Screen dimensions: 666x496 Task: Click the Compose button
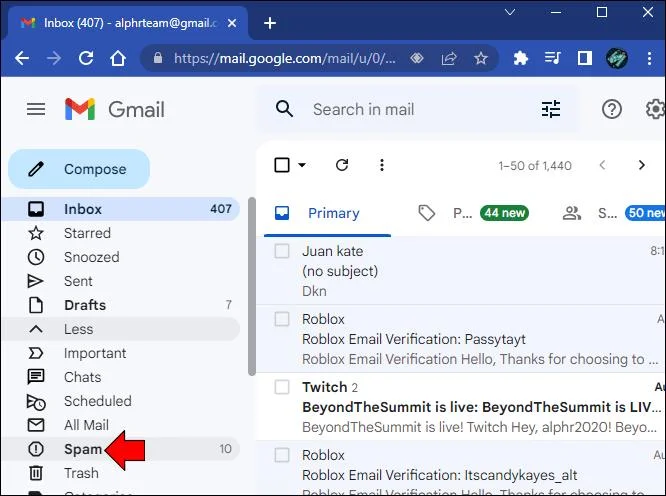click(79, 169)
